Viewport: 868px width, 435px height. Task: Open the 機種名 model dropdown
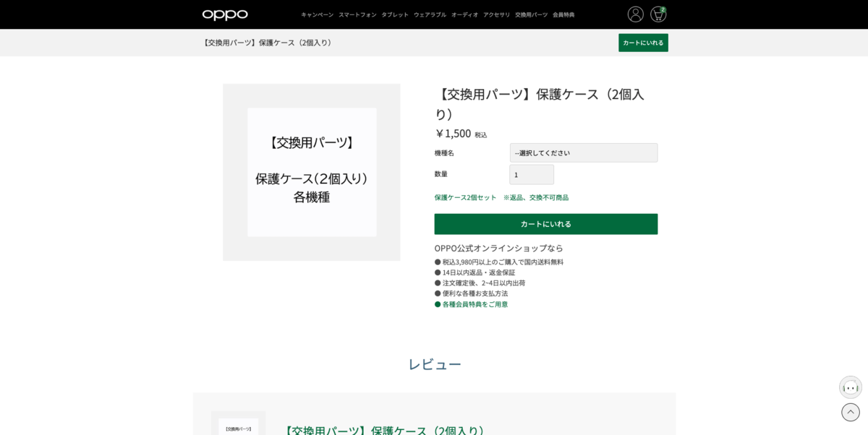584,152
